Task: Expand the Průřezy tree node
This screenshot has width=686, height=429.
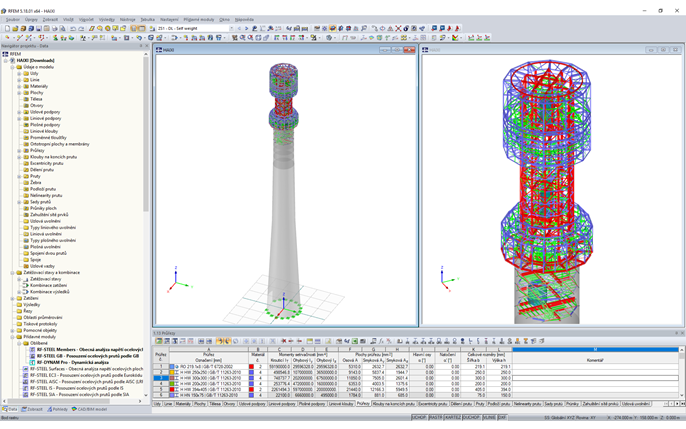Action: pyautogui.click(x=19, y=151)
